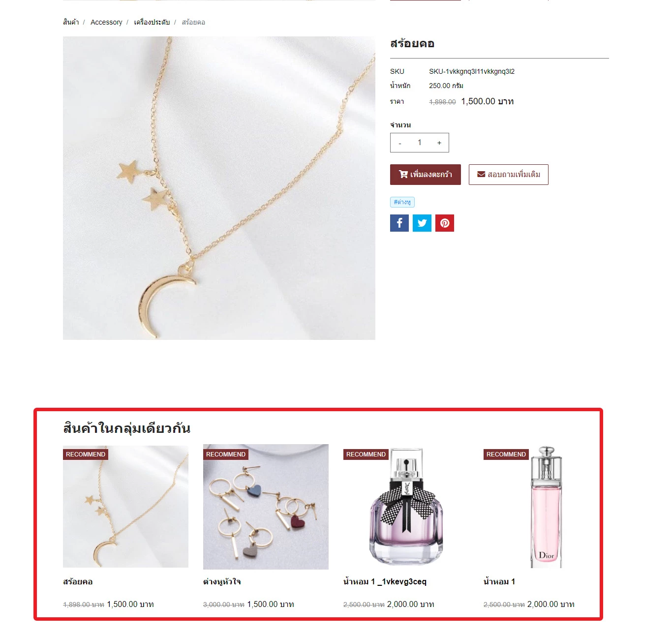
Task: Open heart earrings product thumbnail
Action: click(266, 507)
